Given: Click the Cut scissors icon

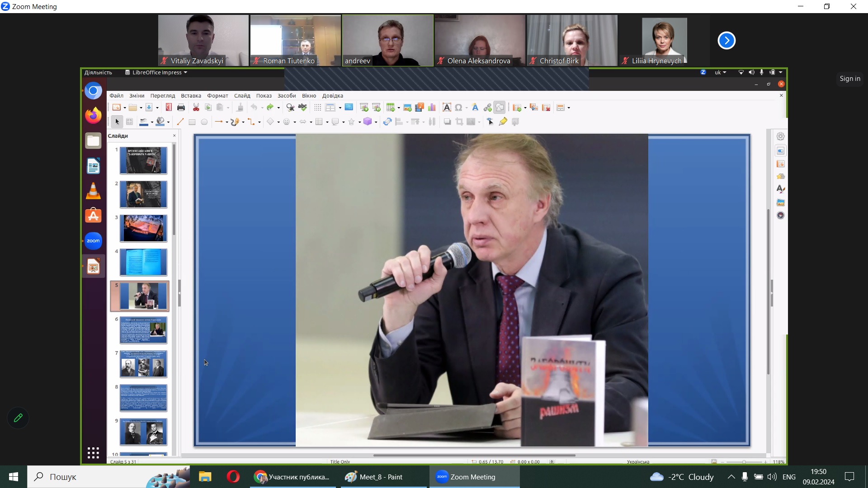Looking at the screenshot, I should tap(196, 108).
